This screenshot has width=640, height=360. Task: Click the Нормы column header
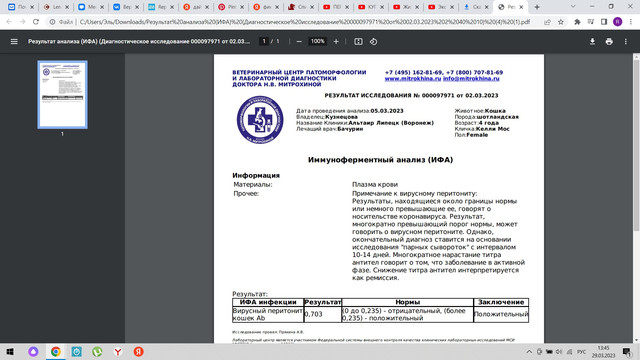tap(407, 302)
